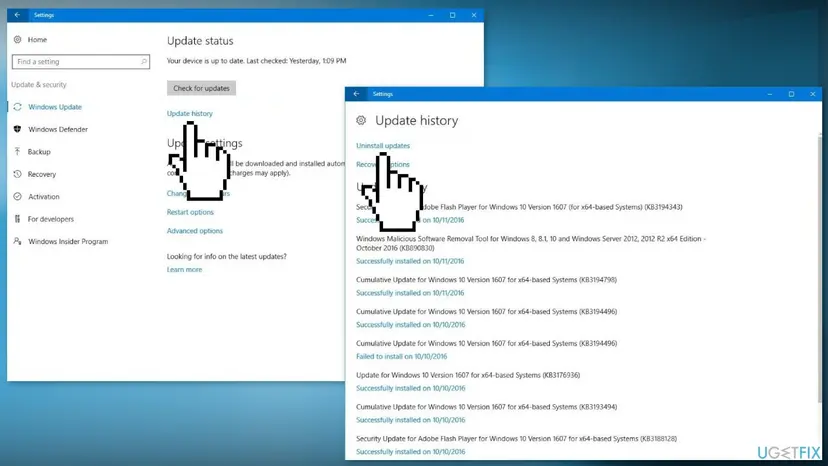The image size is (828, 466).
Task: Click back arrow in rear Settings window
Action: point(17,15)
